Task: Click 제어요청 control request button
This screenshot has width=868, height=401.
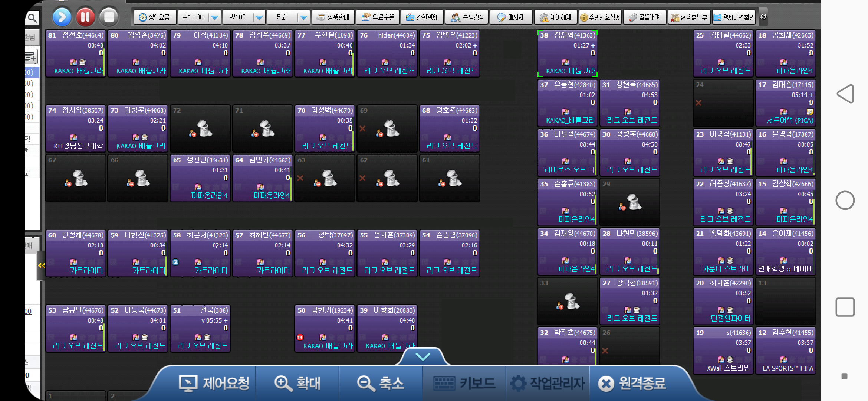Action: pos(214,383)
